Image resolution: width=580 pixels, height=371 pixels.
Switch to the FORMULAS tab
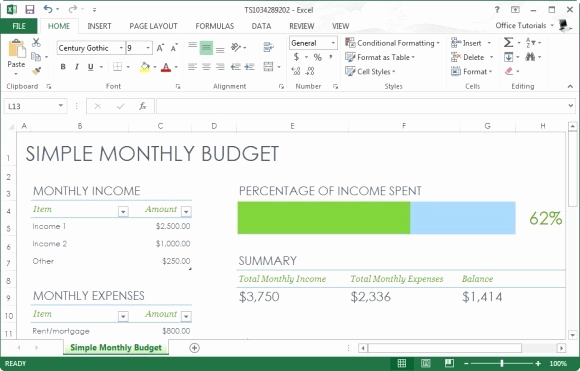[215, 26]
